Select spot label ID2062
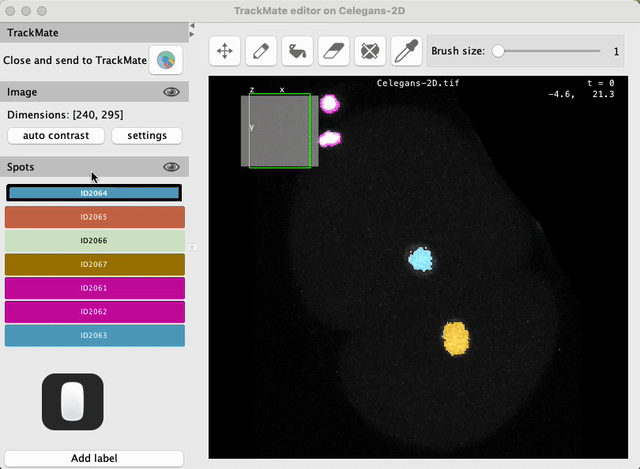The image size is (640, 469). click(95, 311)
